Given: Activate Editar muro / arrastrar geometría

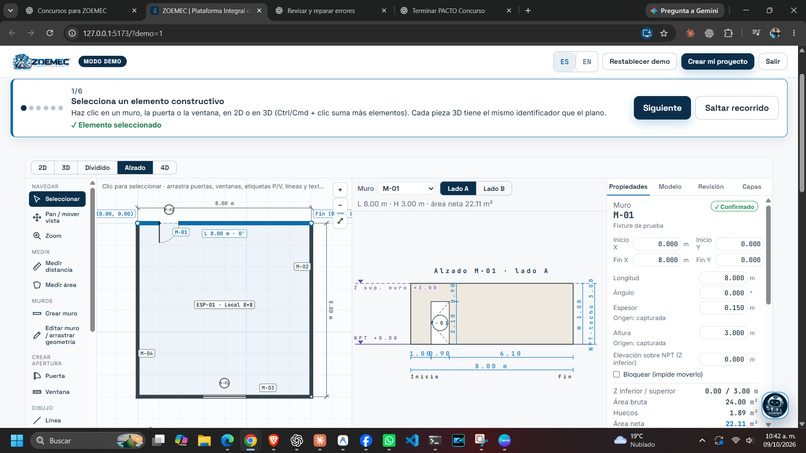Looking at the screenshot, I should tap(57, 335).
